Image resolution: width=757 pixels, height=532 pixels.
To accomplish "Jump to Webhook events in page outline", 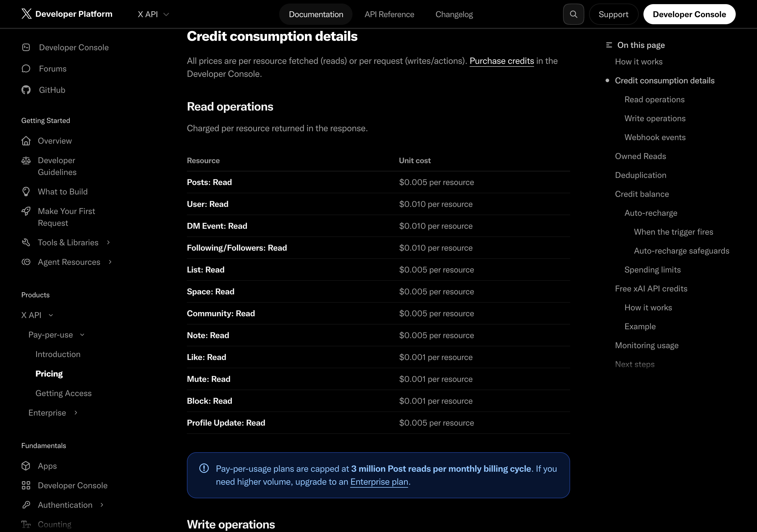I will [x=655, y=137].
